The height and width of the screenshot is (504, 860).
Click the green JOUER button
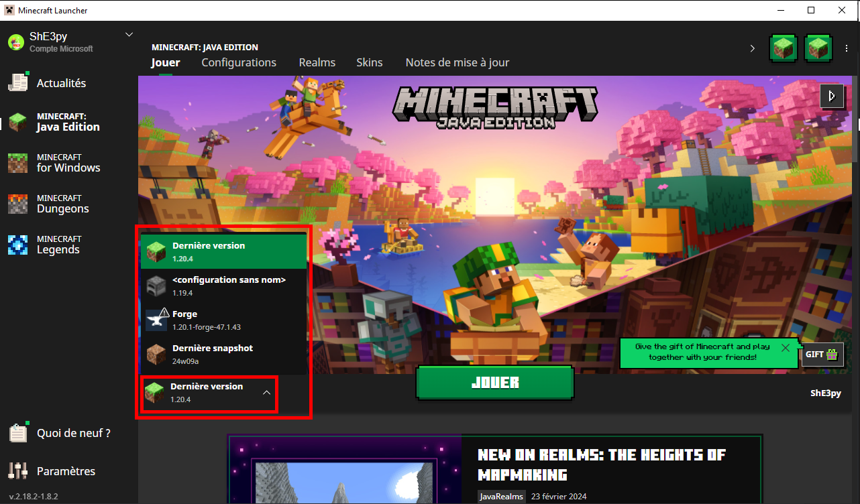[495, 383]
